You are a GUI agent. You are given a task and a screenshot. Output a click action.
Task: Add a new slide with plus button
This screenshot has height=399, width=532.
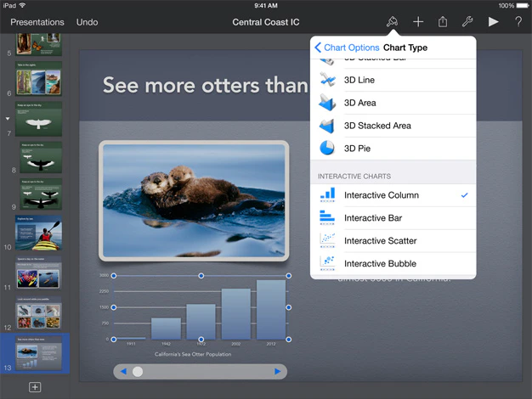[x=35, y=387]
